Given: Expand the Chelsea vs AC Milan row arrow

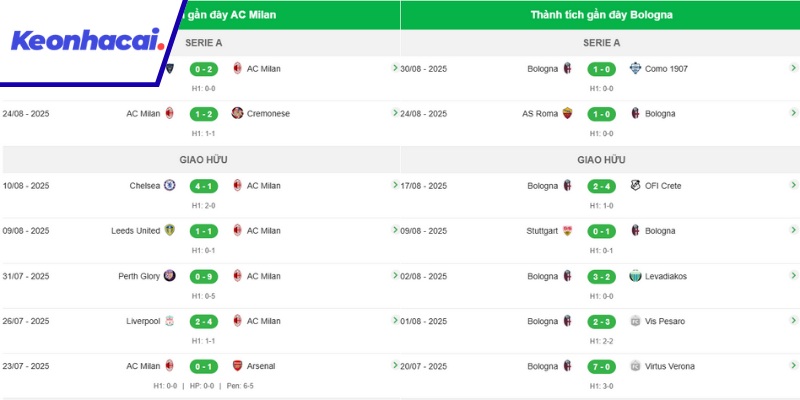Looking at the screenshot, I should [x=395, y=185].
